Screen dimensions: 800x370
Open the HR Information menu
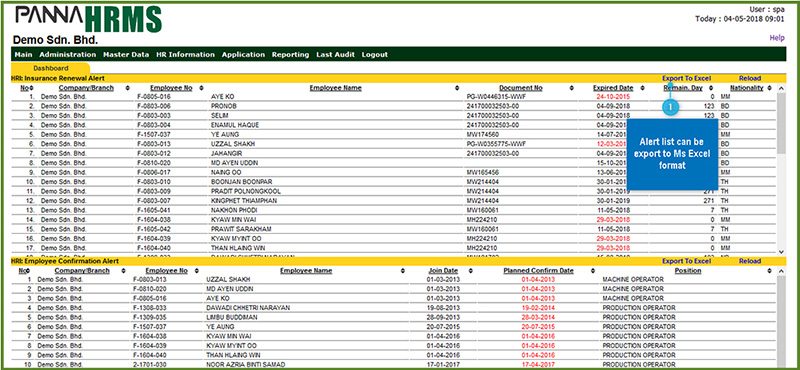pos(185,55)
